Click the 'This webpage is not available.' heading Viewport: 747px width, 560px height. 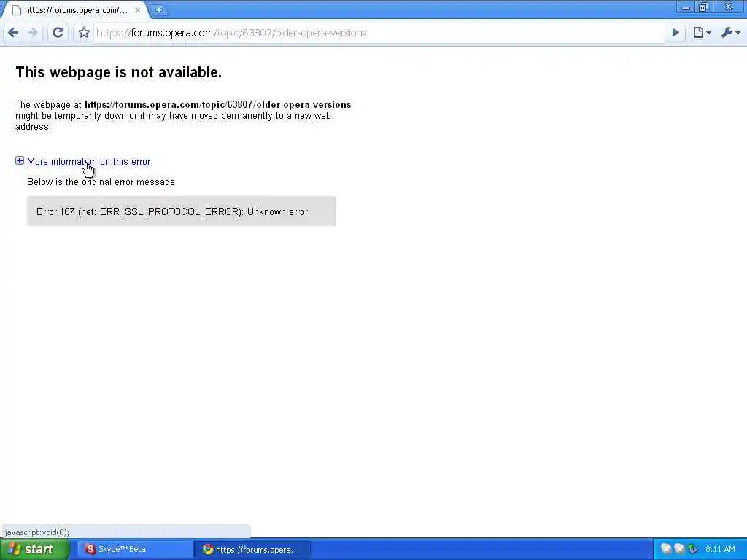pyautogui.click(x=119, y=72)
